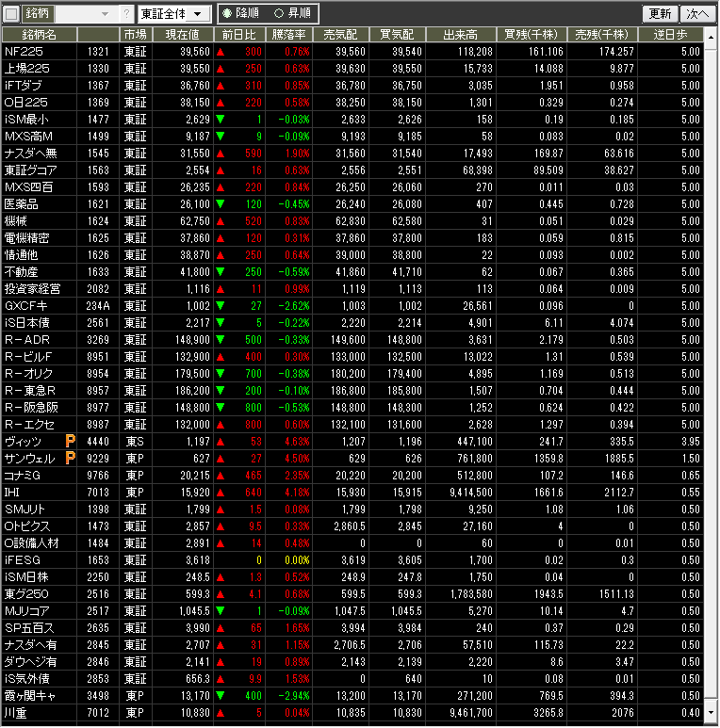Click the 4.63% change rate for ヴィッツ
The image size is (720, 728).
point(297,442)
